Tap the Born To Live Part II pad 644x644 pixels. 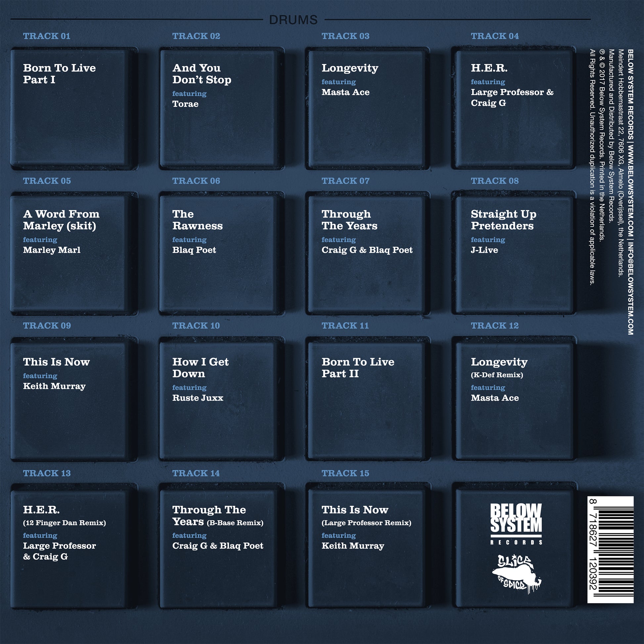(x=367, y=399)
